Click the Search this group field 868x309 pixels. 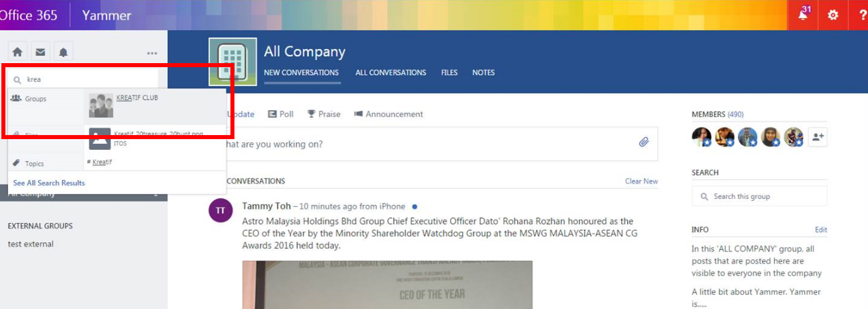click(759, 196)
